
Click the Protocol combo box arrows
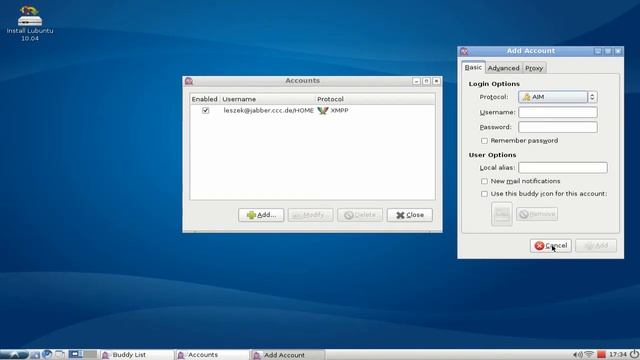pos(592,97)
